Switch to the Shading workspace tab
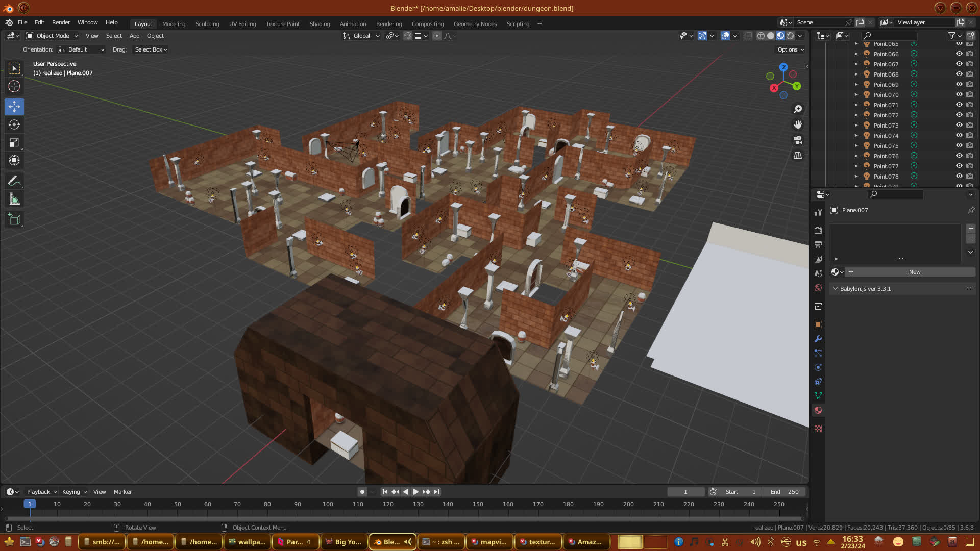 pyautogui.click(x=320, y=24)
